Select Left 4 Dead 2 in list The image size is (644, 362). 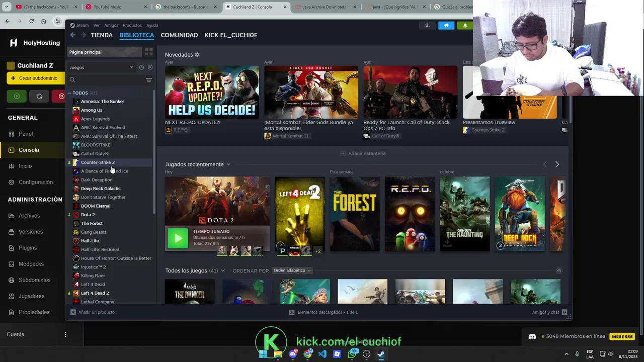[x=110, y=293]
